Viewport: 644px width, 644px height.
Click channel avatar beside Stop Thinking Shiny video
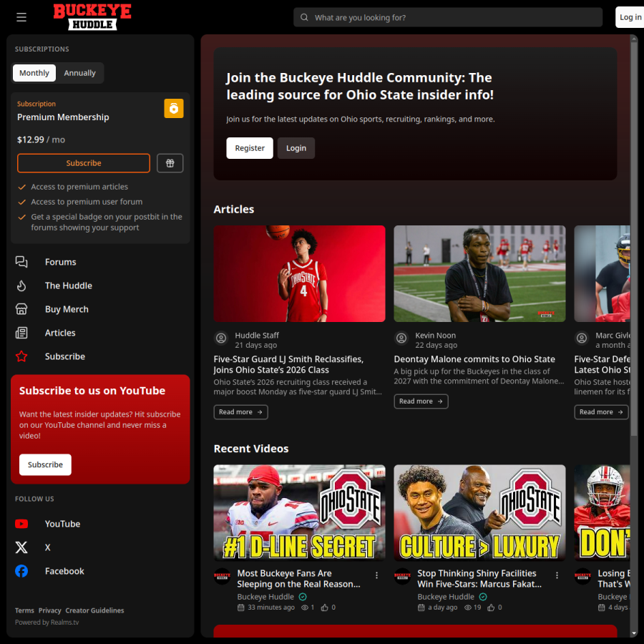pyautogui.click(x=402, y=576)
